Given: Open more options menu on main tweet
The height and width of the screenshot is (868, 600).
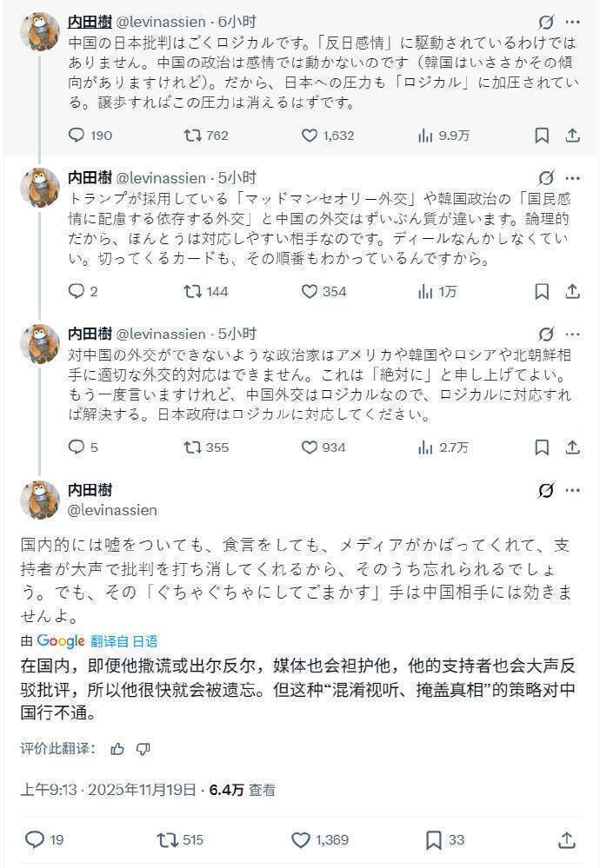Looking at the screenshot, I should pyautogui.click(x=571, y=491).
